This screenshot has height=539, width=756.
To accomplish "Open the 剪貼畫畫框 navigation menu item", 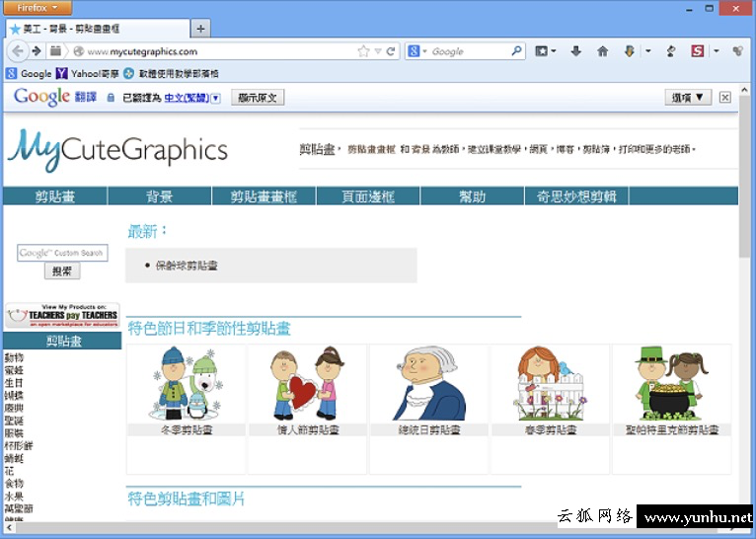I will 264,196.
